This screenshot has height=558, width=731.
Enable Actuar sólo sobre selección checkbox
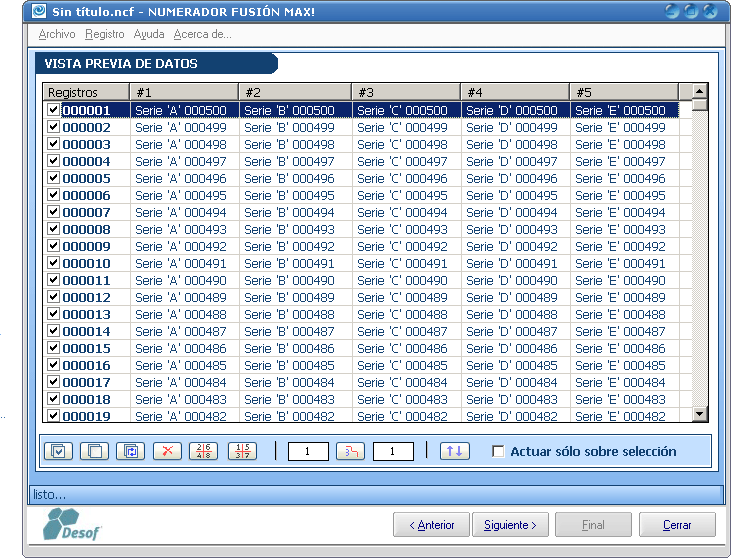coord(498,451)
